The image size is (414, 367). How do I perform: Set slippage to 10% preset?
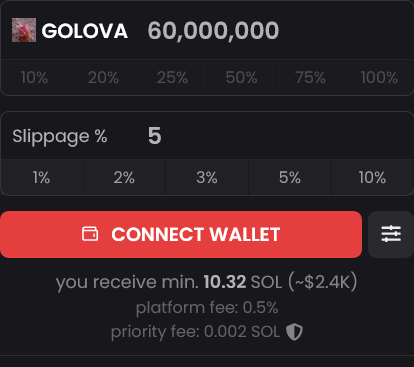(373, 177)
